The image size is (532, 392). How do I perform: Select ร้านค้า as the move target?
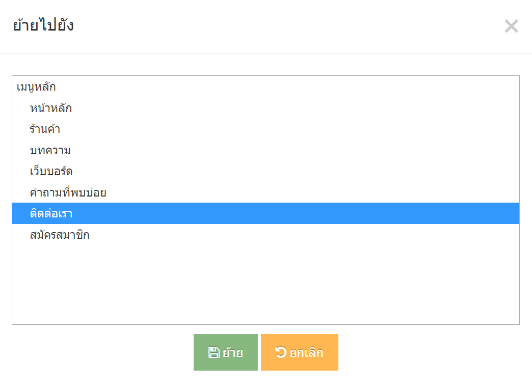point(265,129)
